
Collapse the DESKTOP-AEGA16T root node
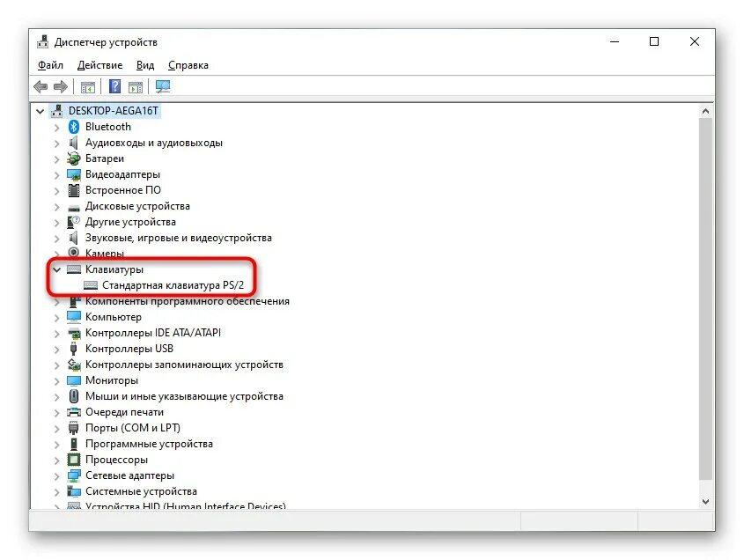[41, 112]
